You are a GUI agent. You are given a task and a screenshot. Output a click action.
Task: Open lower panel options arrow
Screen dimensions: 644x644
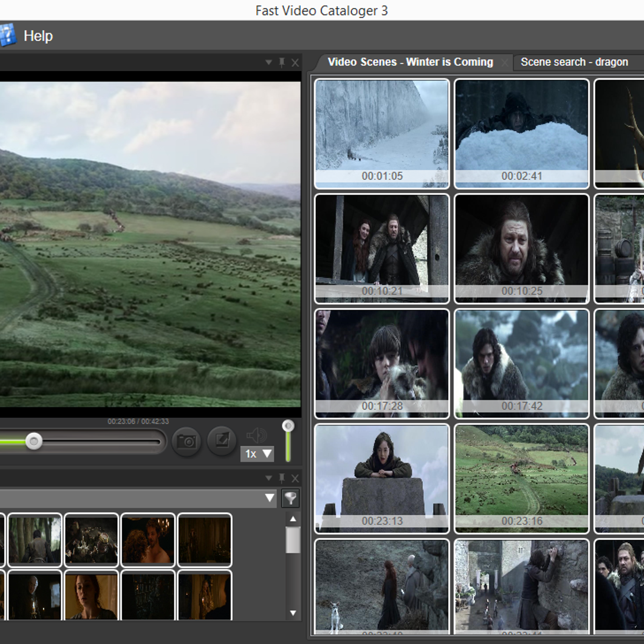(268, 478)
